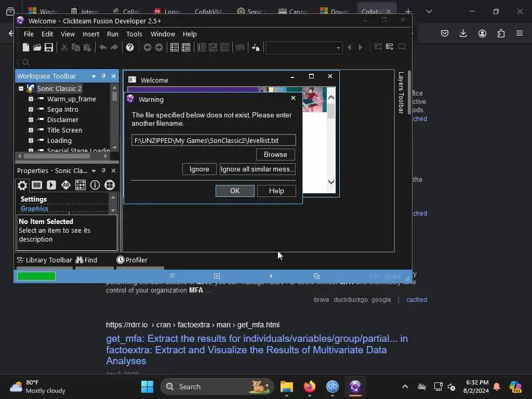Open Windows Start button
The image size is (532, 399).
pos(147,387)
